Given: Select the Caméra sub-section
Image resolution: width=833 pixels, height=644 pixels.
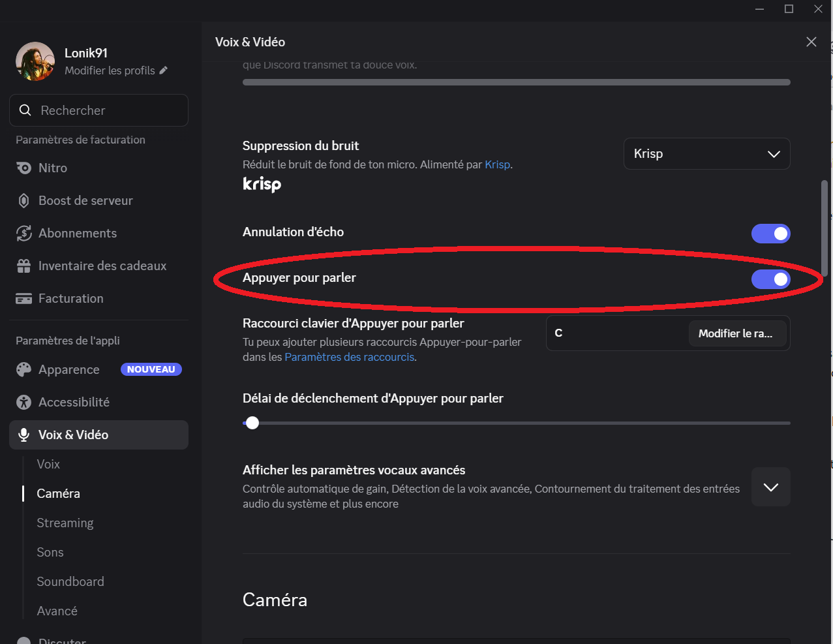Looking at the screenshot, I should coord(58,493).
